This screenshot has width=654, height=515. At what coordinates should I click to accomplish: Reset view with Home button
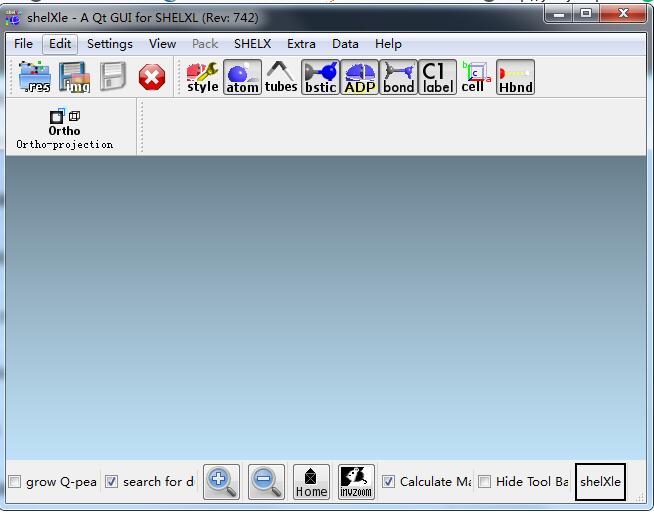click(311, 482)
